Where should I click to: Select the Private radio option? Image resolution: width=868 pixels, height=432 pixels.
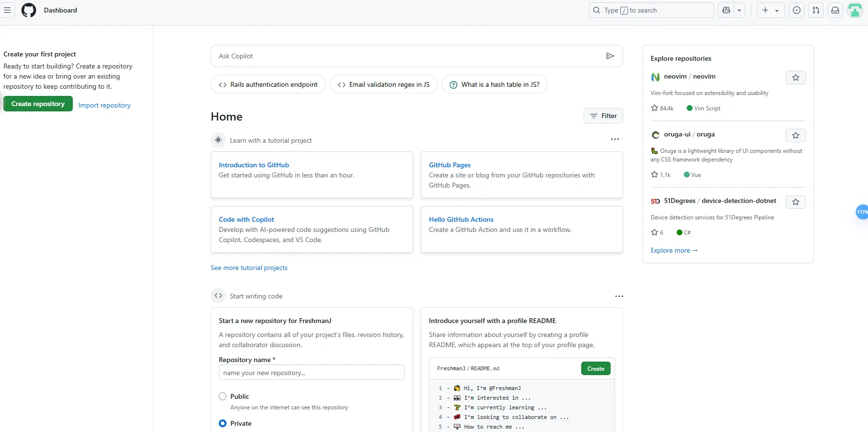tap(223, 423)
